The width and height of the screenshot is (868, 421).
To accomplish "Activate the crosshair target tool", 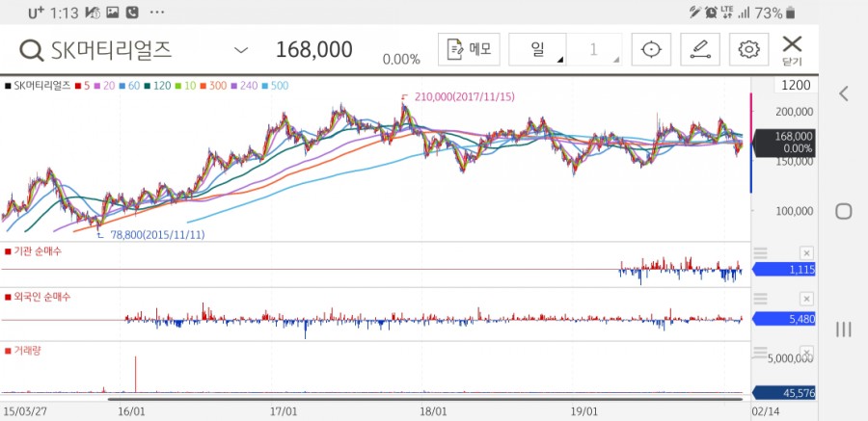I will click(652, 49).
